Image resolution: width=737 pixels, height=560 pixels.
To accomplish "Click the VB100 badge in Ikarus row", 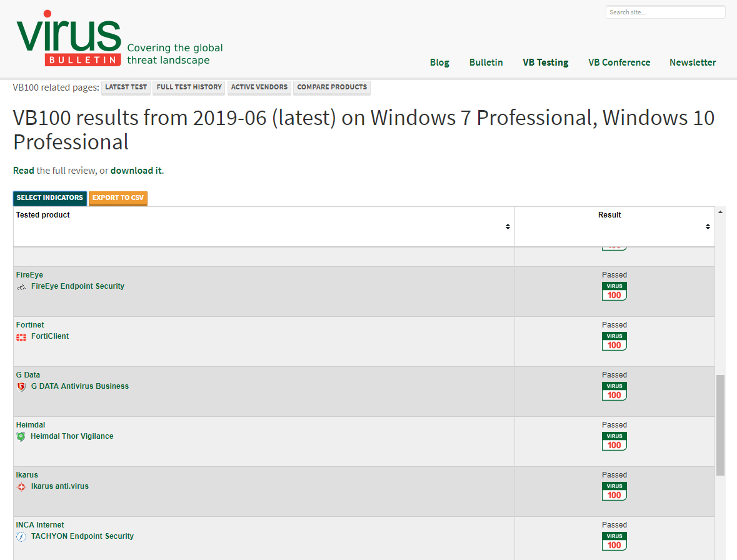I will (614, 491).
